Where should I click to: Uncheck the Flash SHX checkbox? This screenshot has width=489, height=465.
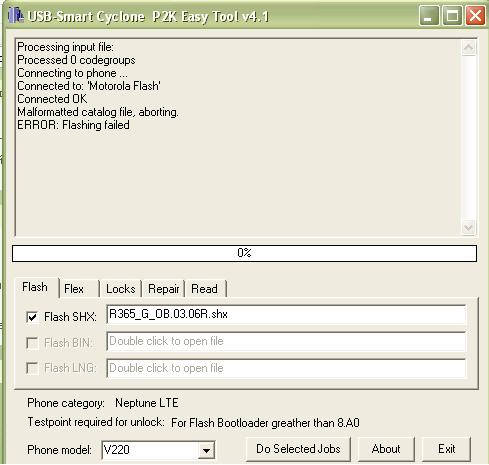32,316
